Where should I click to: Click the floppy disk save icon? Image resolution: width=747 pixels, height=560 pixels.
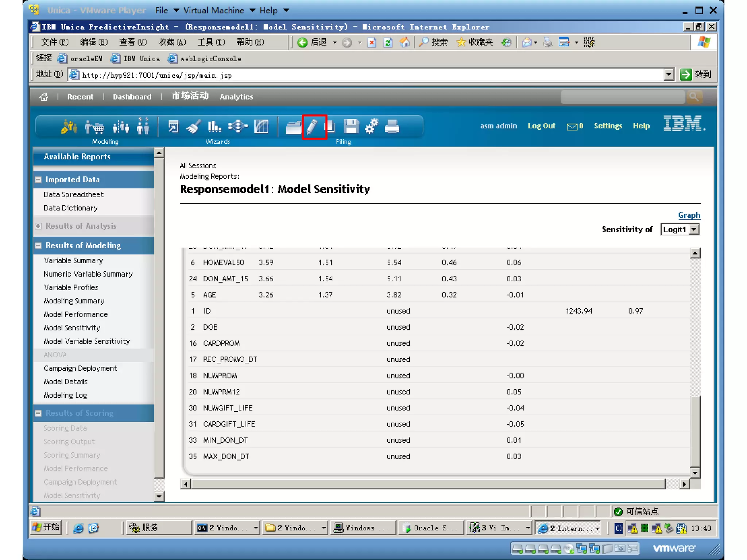[351, 127]
